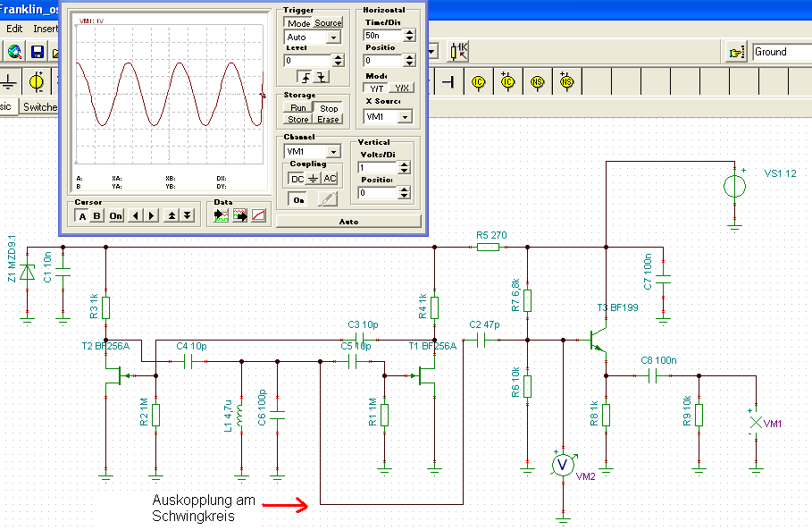This screenshot has height=530, width=812.
Task: Increase horizontal Position value
Action: coord(410,57)
